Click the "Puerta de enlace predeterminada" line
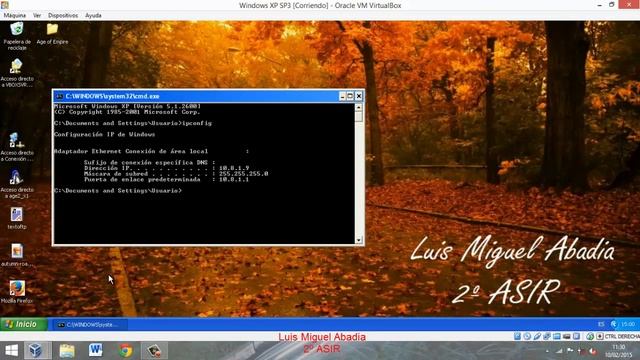The width and height of the screenshot is (640, 360). click(167, 179)
